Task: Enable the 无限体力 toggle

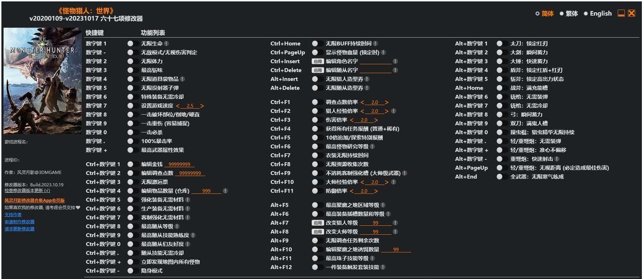Action: pyautogui.click(x=133, y=61)
